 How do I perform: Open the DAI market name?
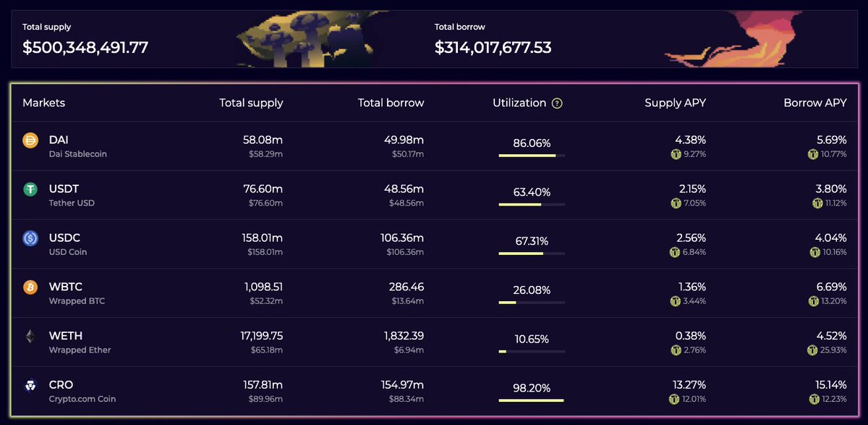59,140
